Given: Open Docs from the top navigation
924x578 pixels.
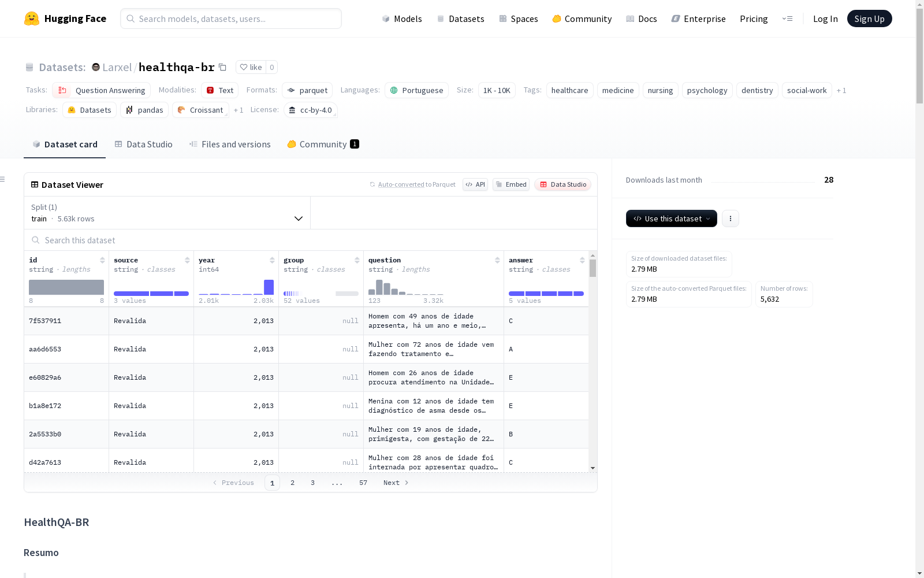Looking at the screenshot, I should (x=642, y=18).
